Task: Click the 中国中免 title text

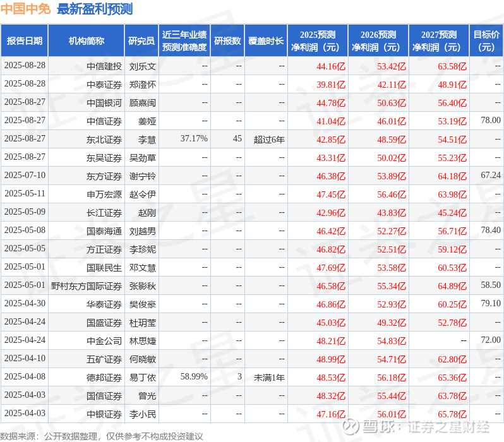Action: point(25,9)
